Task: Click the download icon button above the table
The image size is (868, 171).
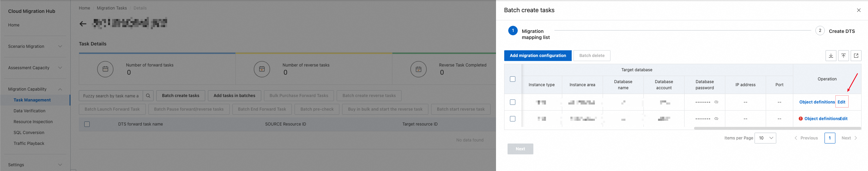Action: pos(831,56)
